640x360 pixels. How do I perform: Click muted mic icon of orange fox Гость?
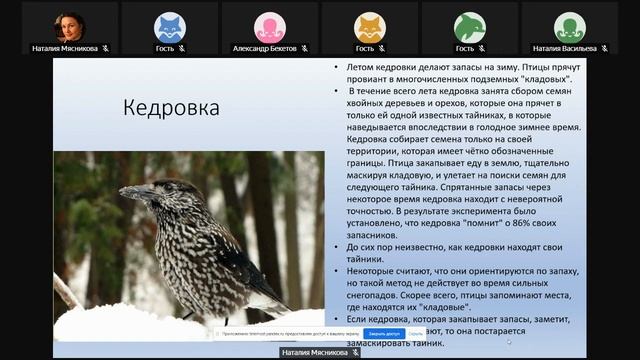(382, 49)
